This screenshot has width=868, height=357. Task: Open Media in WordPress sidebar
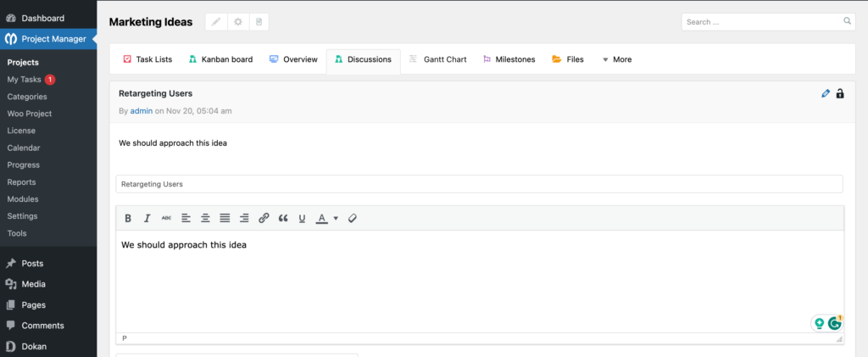point(48,284)
